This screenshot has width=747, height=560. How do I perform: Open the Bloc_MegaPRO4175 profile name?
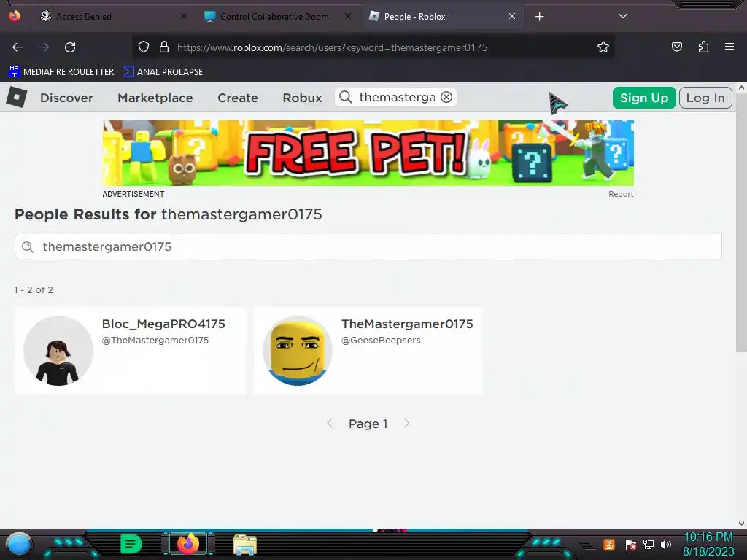[163, 324]
